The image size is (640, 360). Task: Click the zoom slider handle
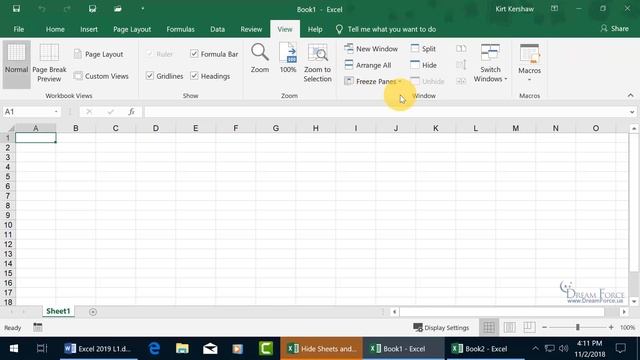click(x=578, y=327)
